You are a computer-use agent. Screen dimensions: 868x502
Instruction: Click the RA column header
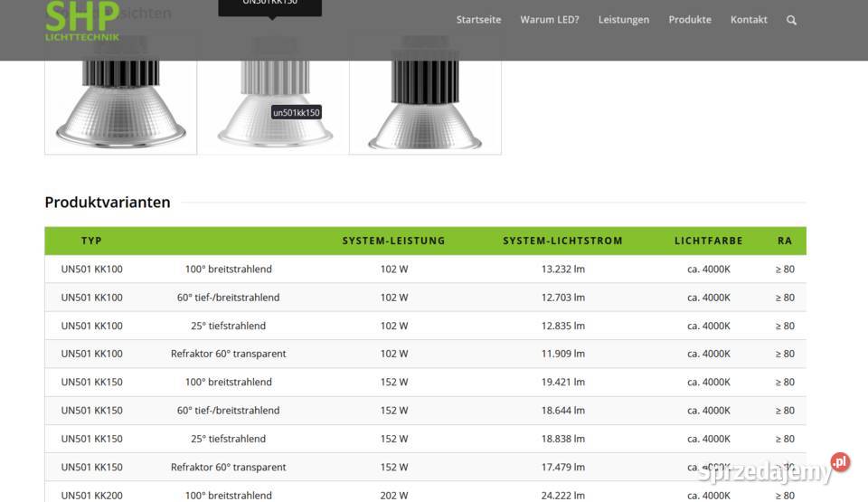pos(784,241)
